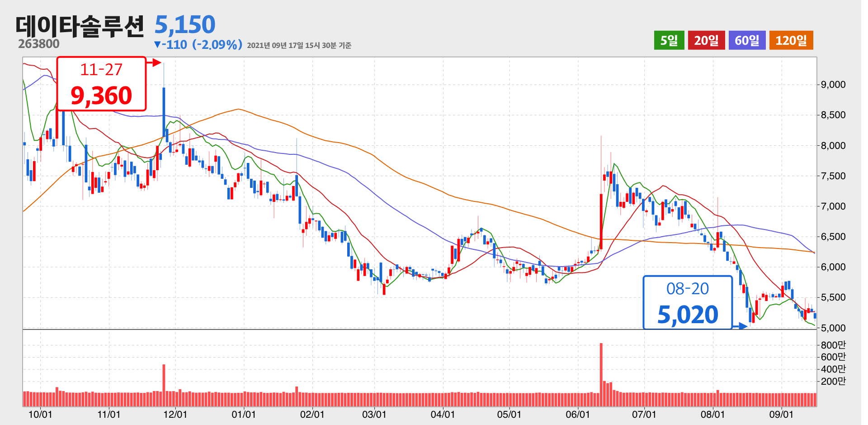Click the 5,000 price axis label
This screenshot has height=425, width=868.
click(x=833, y=328)
